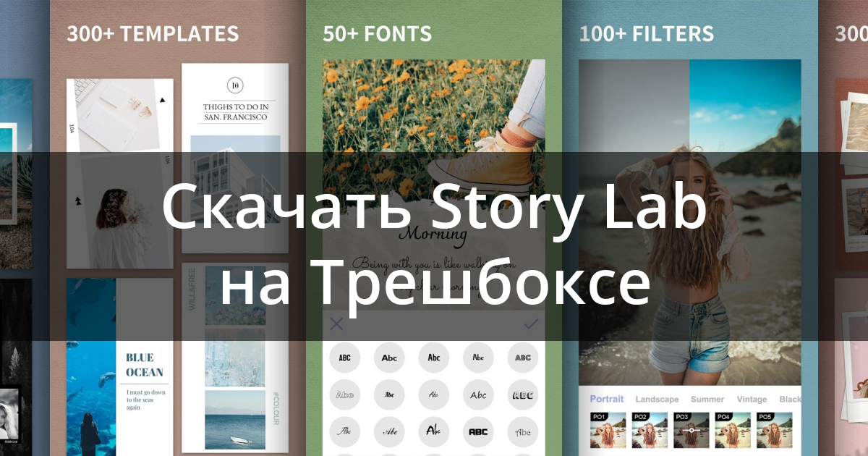Select the small gothic Abc font, second row
The image size is (868, 456).
(389, 395)
